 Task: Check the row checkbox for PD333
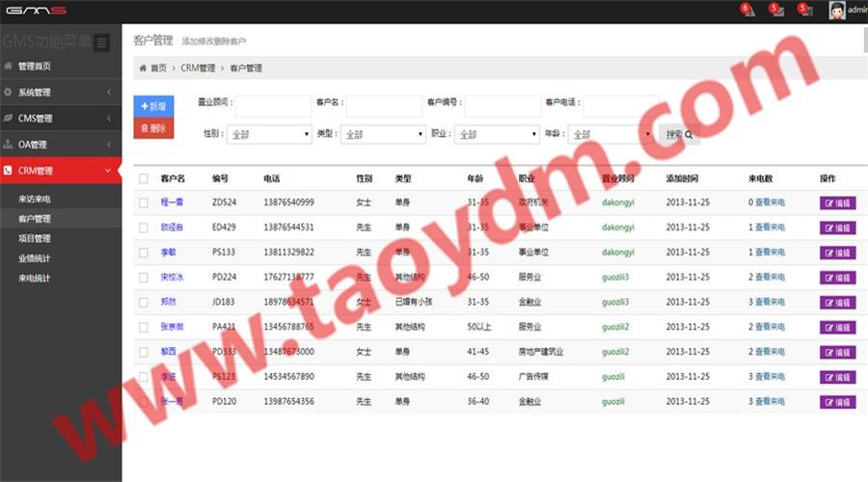point(144,353)
